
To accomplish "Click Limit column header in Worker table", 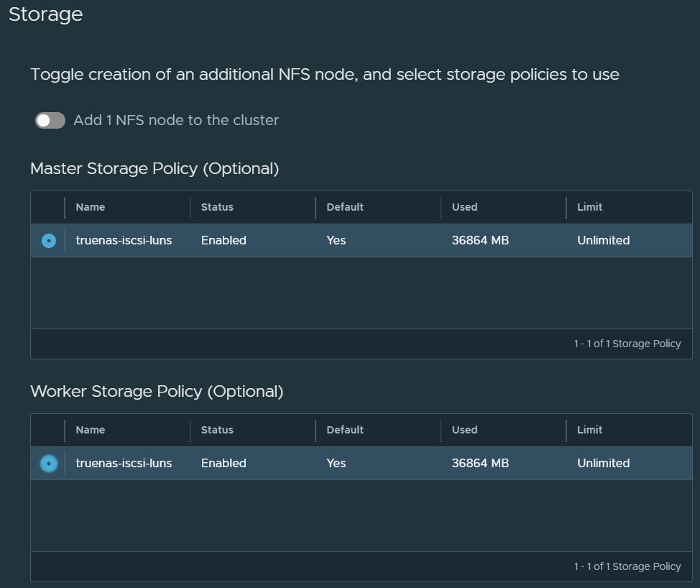I will (x=589, y=430).
